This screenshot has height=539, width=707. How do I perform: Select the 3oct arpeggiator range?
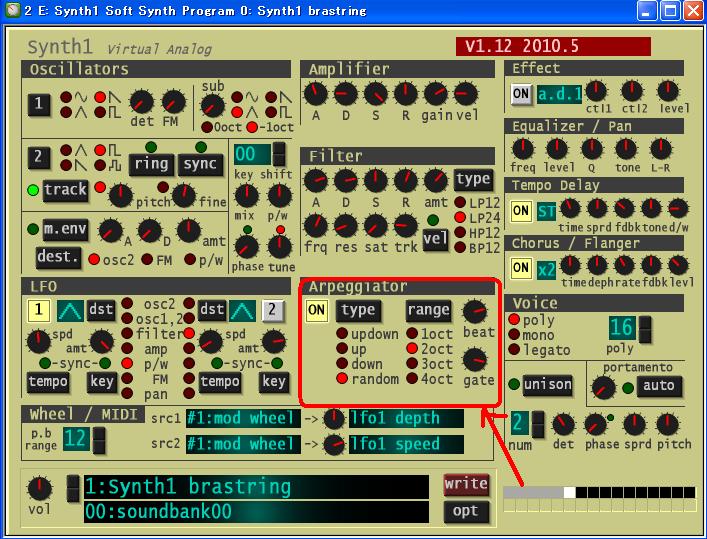coord(412,364)
